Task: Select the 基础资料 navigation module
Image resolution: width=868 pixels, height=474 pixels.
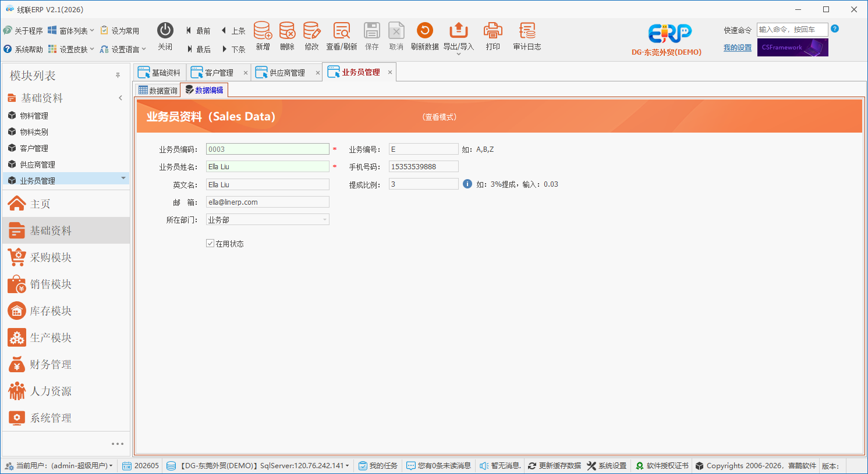Action: 66,230
